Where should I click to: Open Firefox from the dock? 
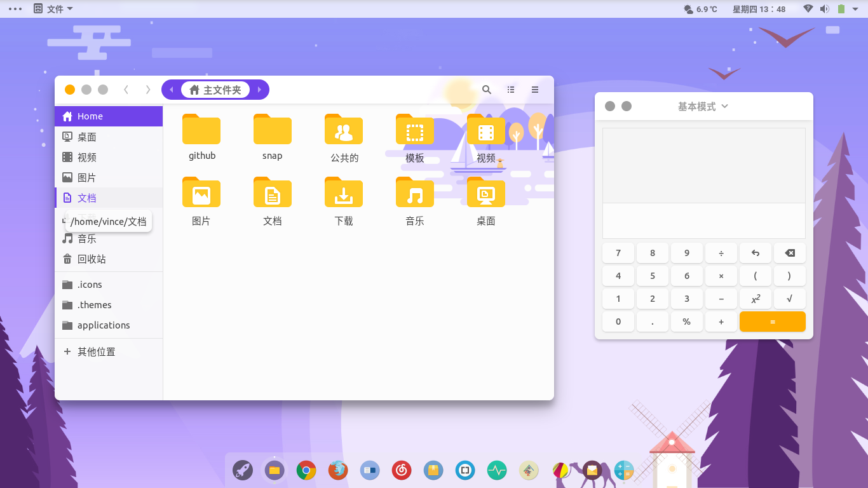click(338, 470)
